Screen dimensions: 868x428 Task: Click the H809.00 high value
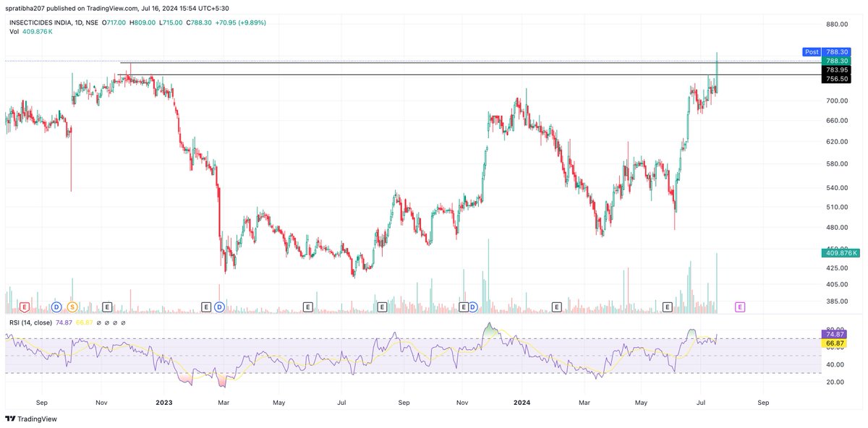pos(143,22)
